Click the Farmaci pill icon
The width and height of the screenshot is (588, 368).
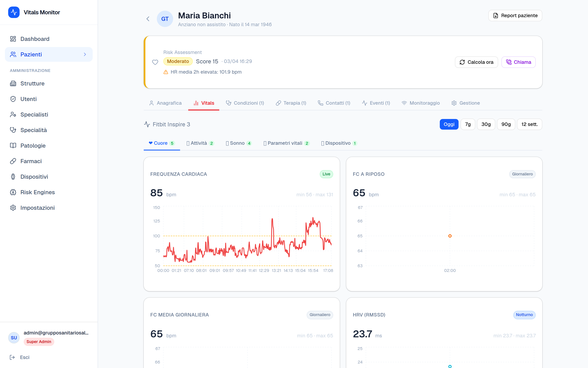point(13,161)
